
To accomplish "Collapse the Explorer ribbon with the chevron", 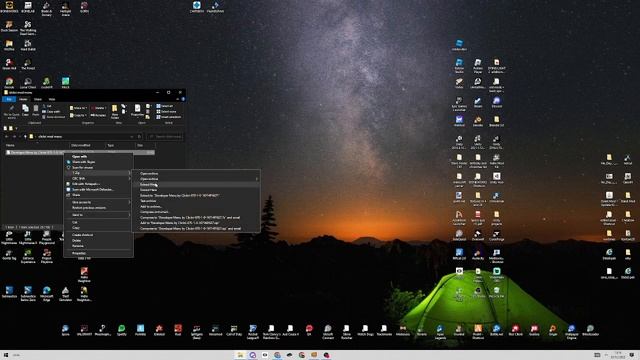I will pyautogui.click(x=178, y=99).
